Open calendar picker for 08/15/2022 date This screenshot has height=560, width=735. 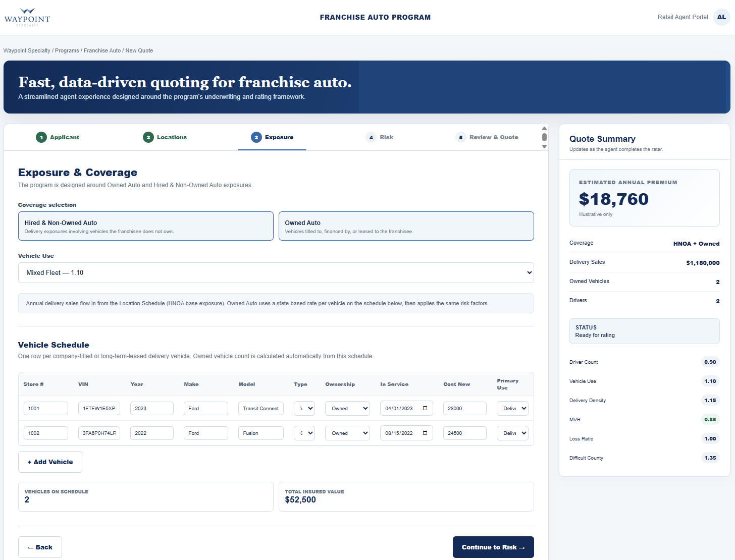pyautogui.click(x=425, y=433)
